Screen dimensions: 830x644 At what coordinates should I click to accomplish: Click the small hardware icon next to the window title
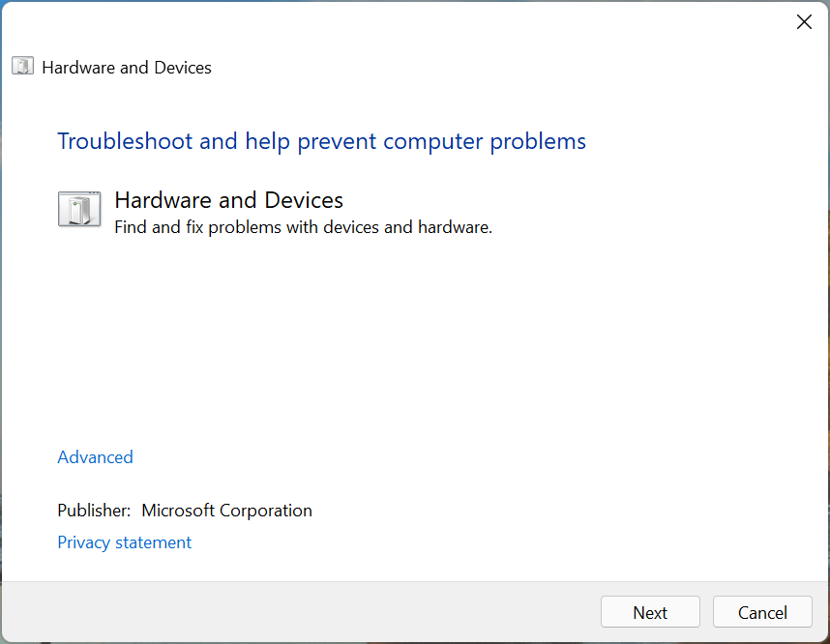21,66
